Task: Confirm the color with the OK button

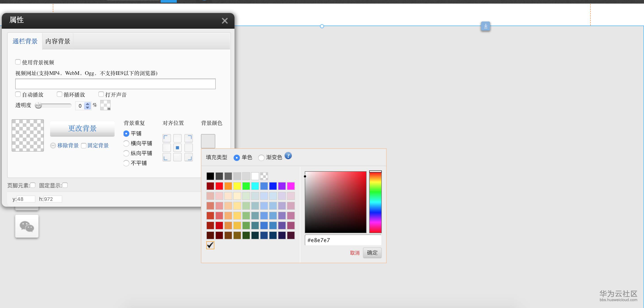Action: point(372,253)
